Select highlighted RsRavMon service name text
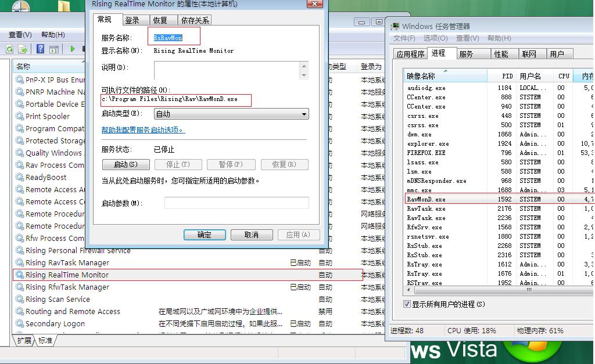This screenshot has width=595, height=364. click(168, 38)
